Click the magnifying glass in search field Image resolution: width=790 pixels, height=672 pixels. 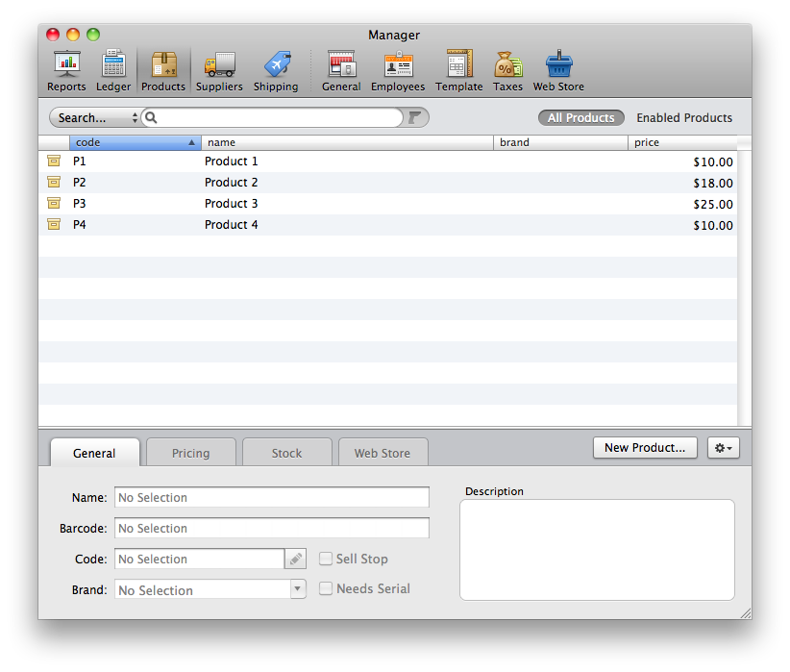coord(151,117)
